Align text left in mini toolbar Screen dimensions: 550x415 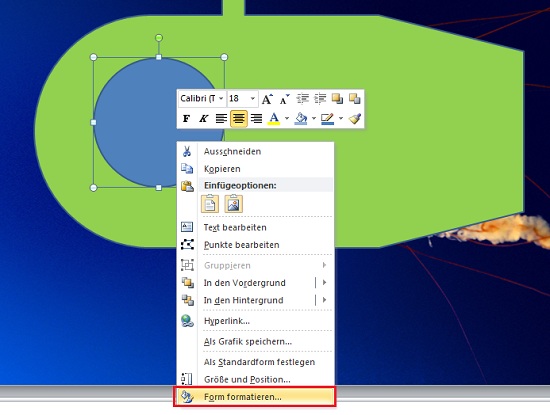[221, 119]
